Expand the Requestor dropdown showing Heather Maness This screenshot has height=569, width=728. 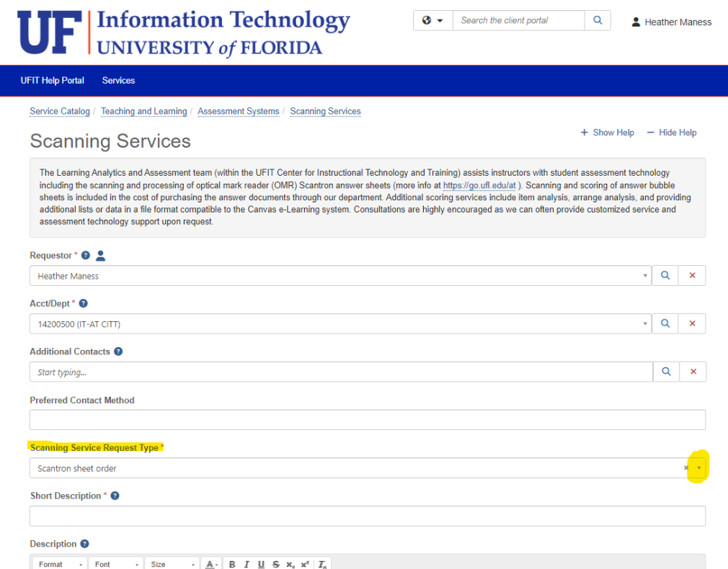[x=645, y=276]
